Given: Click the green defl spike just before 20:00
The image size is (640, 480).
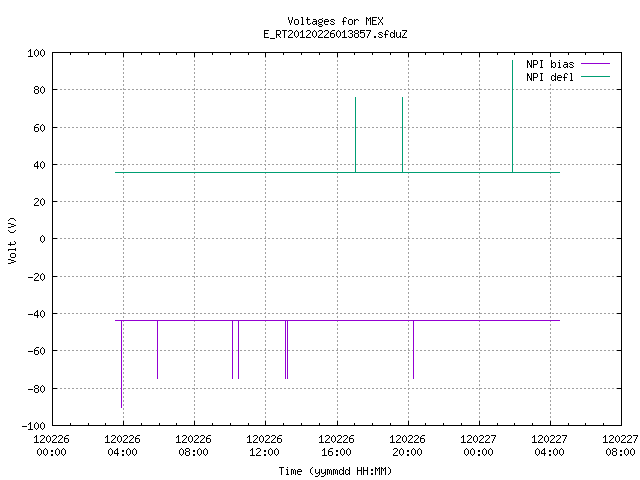Looking at the screenshot, I should 402,135.
